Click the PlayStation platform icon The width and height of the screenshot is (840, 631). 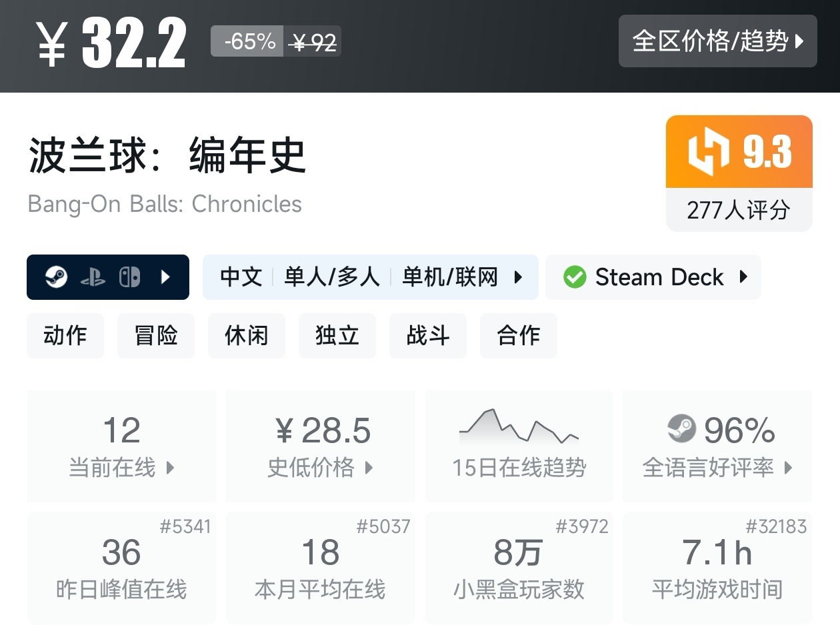click(93, 277)
